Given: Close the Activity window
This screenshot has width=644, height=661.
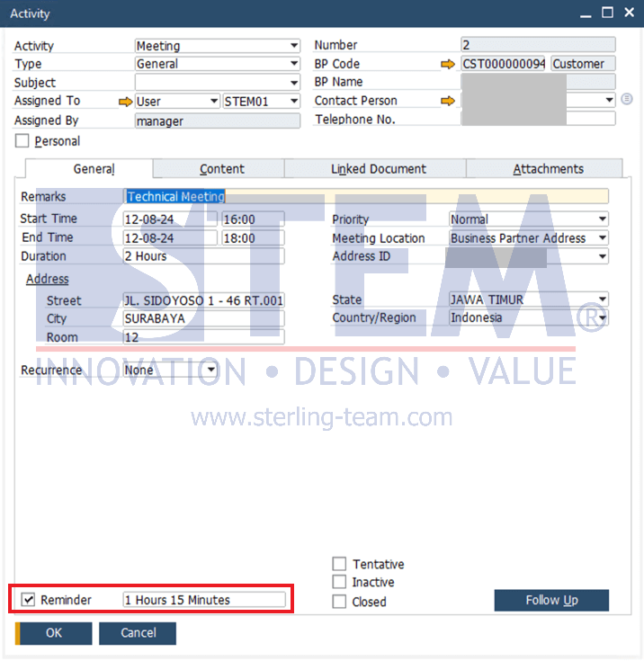Looking at the screenshot, I should [629, 13].
